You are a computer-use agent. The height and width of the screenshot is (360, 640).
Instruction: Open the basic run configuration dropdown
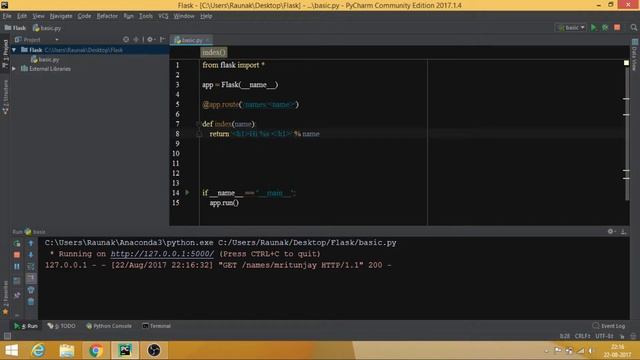pos(571,27)
